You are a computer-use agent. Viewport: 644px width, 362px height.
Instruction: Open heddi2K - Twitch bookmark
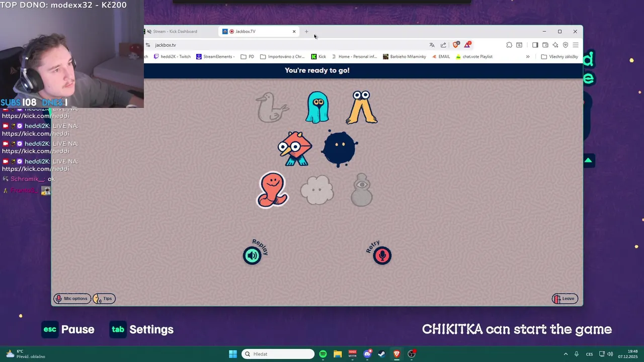[172, 57]
